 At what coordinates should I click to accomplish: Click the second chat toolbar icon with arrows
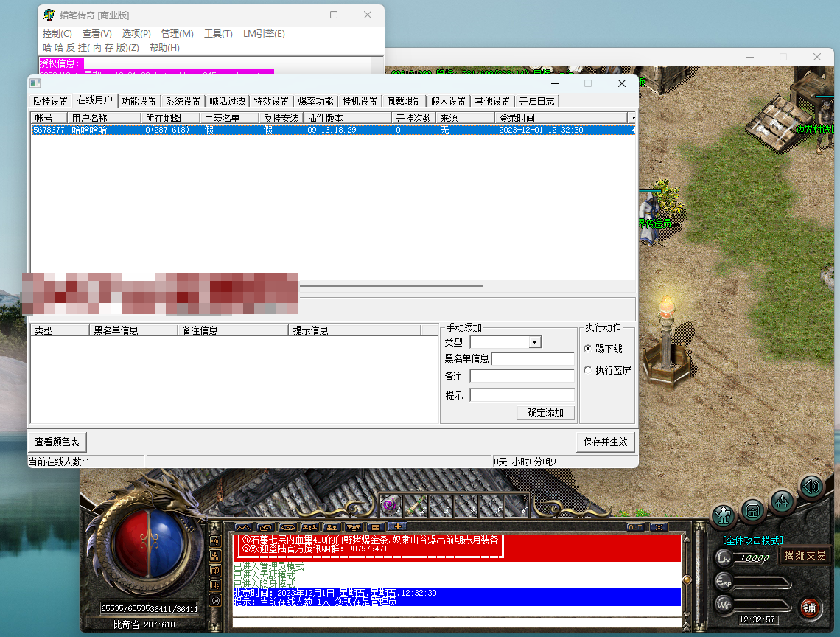[x=266, y=527]
